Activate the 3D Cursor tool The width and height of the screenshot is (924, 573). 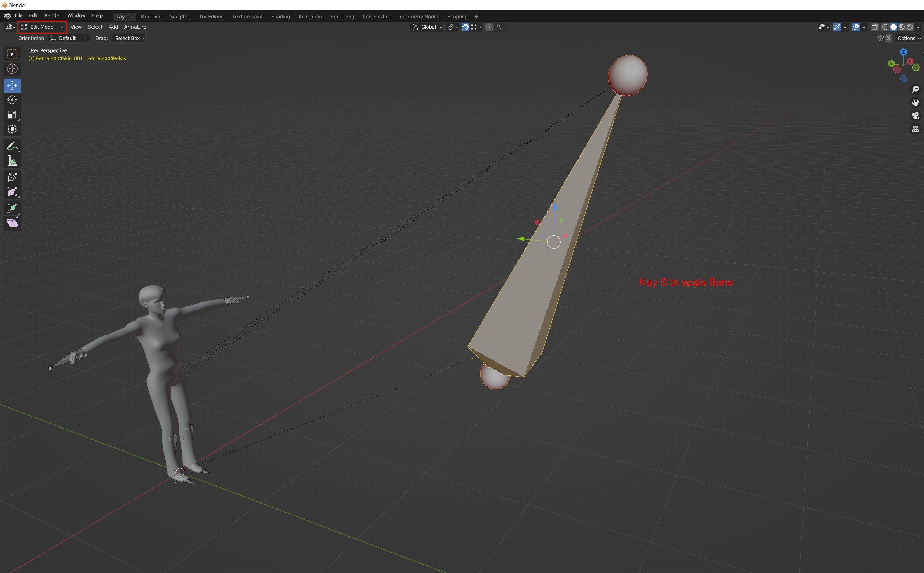(x=12, y=69)
